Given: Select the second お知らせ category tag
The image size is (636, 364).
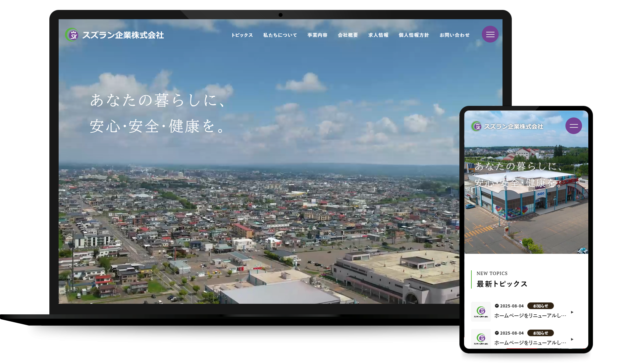Looking at the screenshot, I should point(540,333).
